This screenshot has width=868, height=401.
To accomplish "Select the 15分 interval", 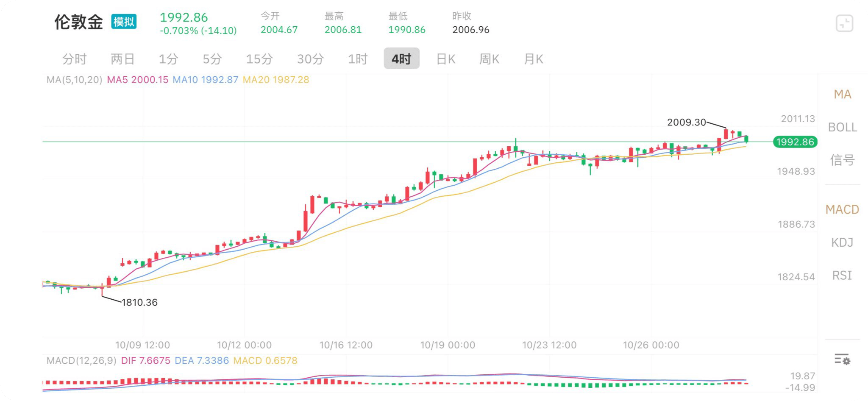I will point(259,59).
